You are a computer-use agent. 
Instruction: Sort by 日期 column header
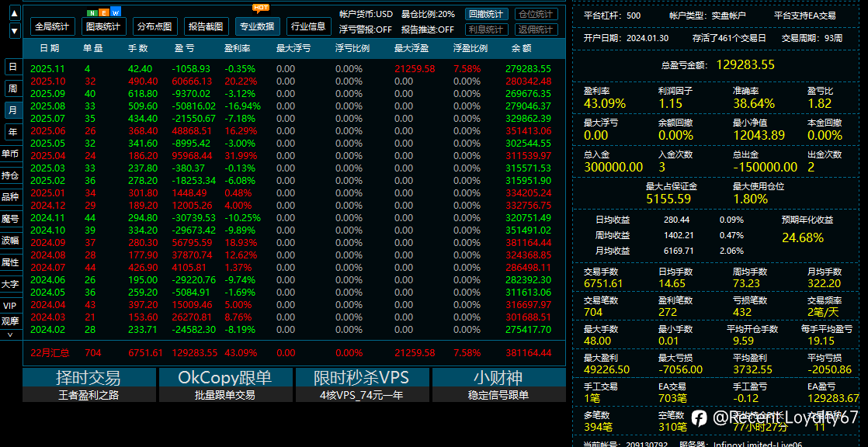[50, 49]
